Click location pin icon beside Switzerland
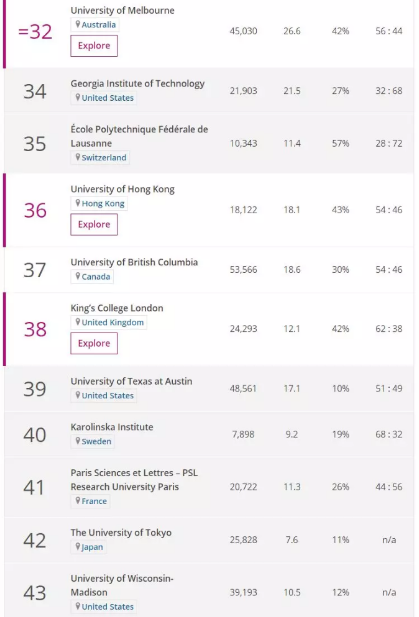419x617 pixels. coord(78,157)
